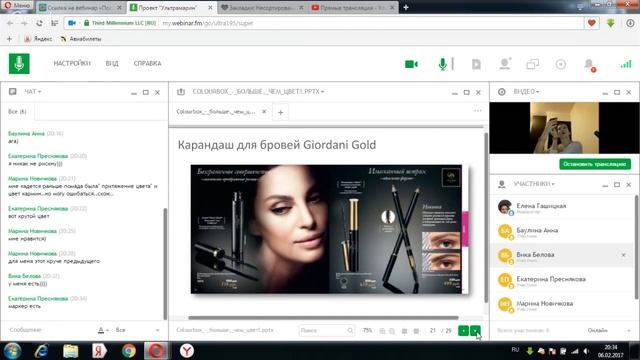Click the browser reload button
This screenshot has width=640, height=360.
point(39,23)
